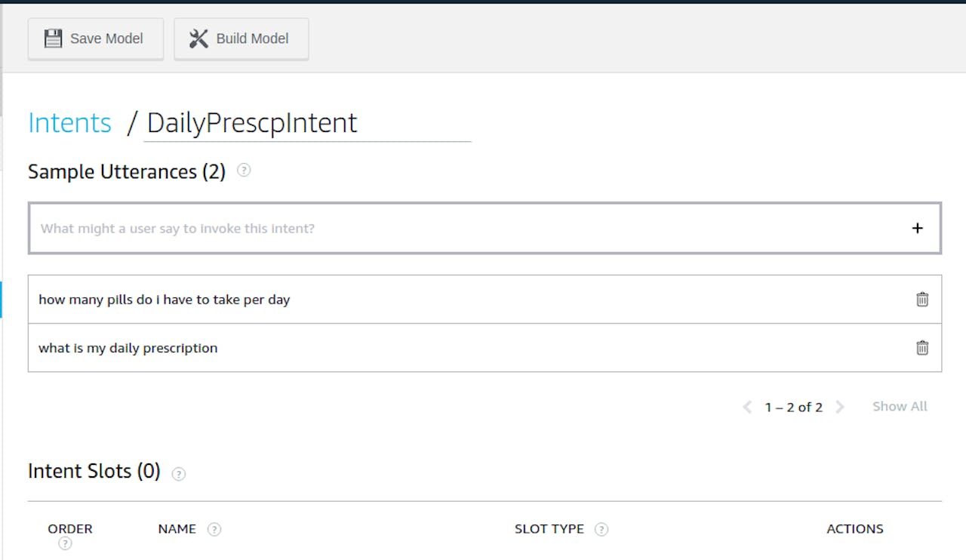
Task: Edit the DailyPrescpIntent name field
Action: pos(306,123)
